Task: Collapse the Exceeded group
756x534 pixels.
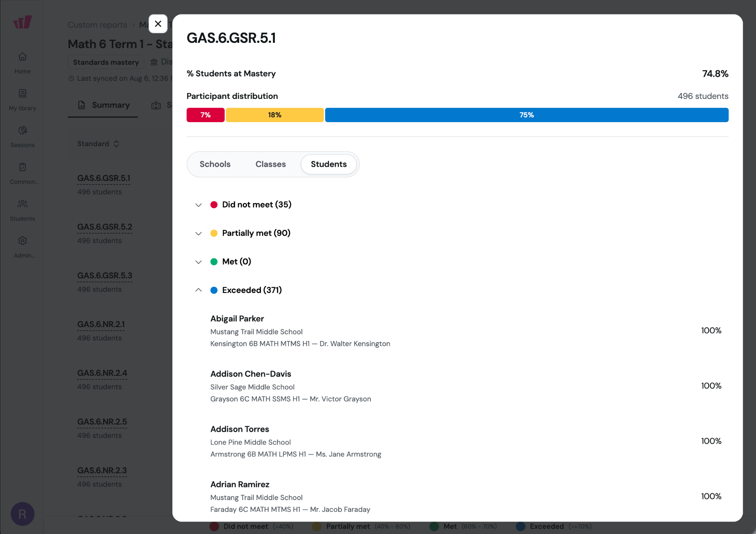Action: [199, 290]
